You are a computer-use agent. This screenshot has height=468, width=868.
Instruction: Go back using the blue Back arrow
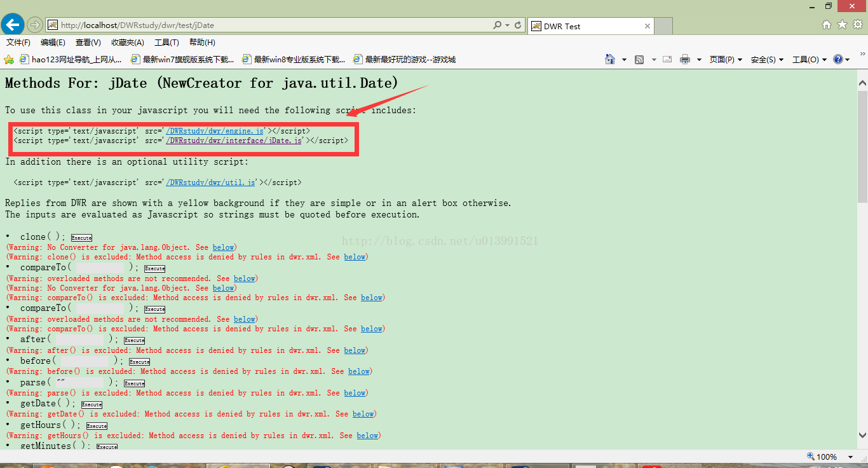click(13, 25)
